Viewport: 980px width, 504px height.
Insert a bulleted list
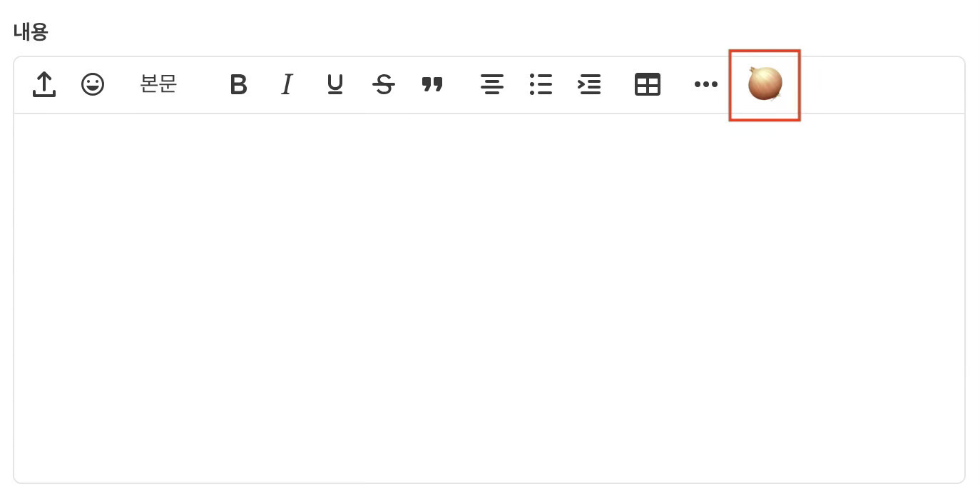[541, 84]
